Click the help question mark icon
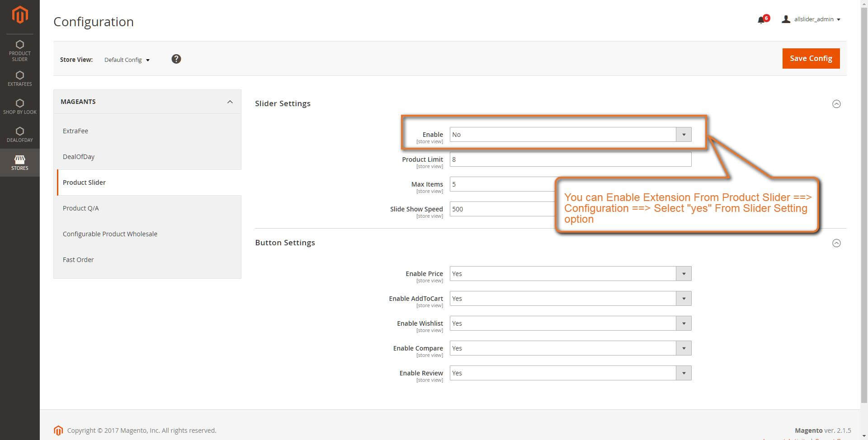This screenshot has width=868, height=440. [x=176, y=59]
